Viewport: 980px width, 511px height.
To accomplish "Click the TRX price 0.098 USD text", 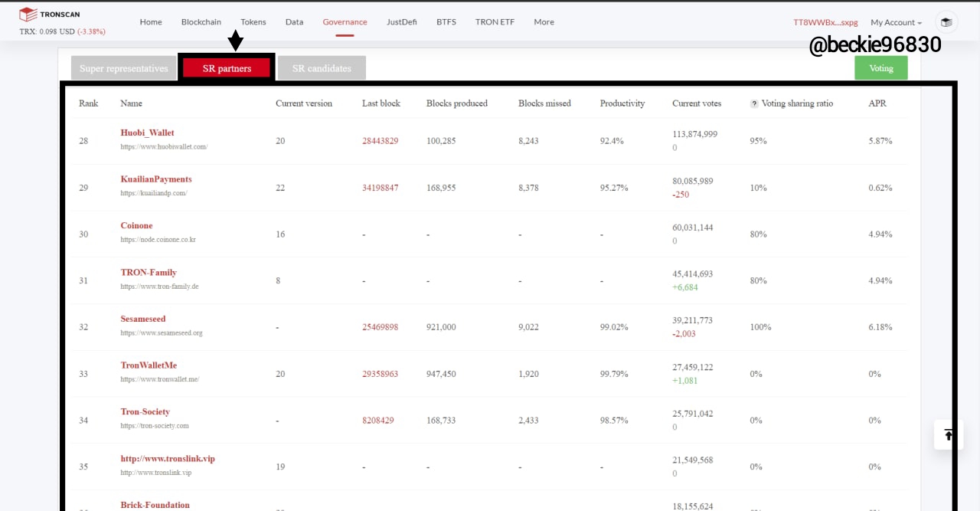I will [47, 31].
